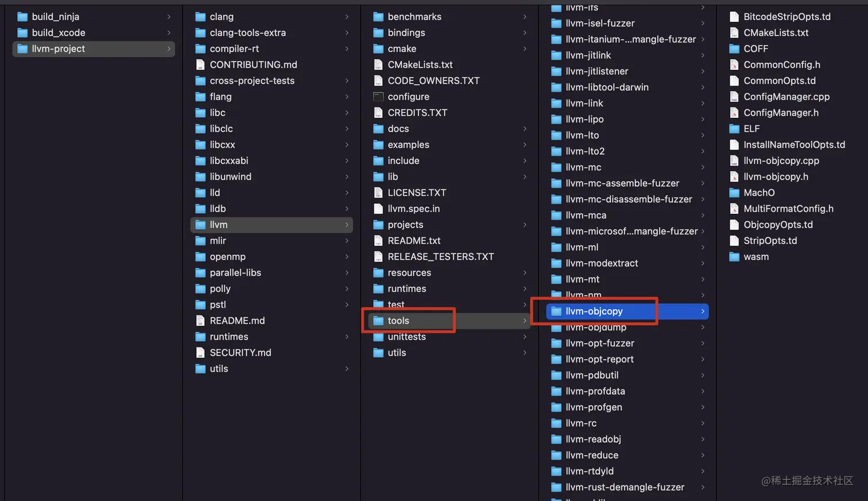Expand clang-tools-extra with its chevron
Screen dimensions: 868x501
coord(347,33)
